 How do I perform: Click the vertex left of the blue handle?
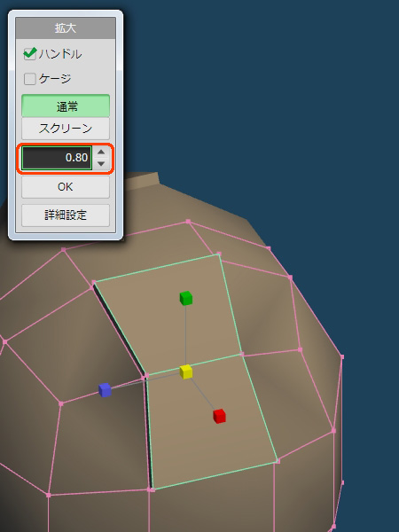[61, 403]
